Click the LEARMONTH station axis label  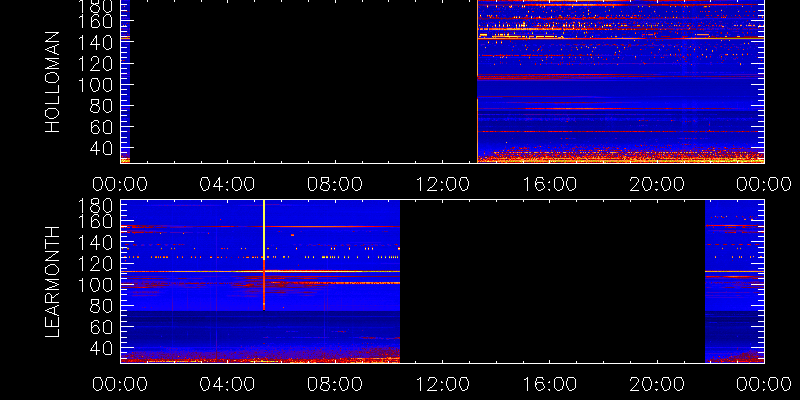53,281
